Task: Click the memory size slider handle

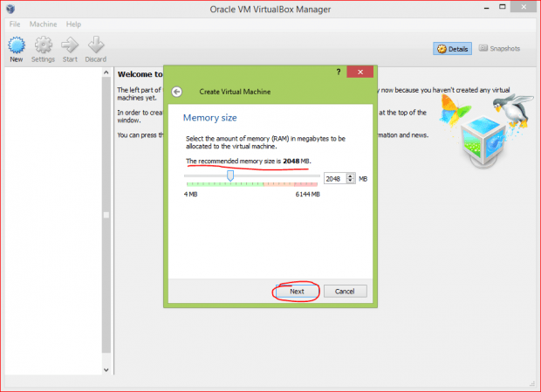Action: click(x=230, y=175)
